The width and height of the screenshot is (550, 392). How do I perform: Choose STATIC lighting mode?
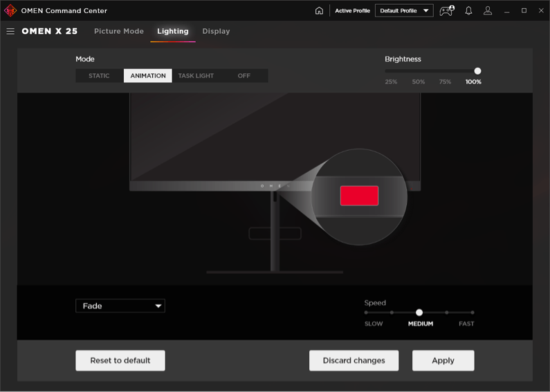click(x=99, y=76)
